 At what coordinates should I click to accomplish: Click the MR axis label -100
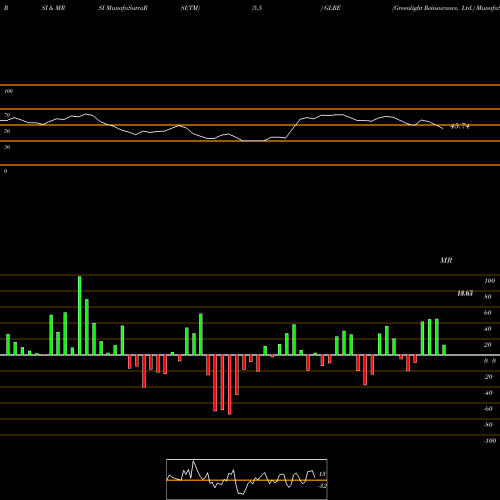click(490, 441)
